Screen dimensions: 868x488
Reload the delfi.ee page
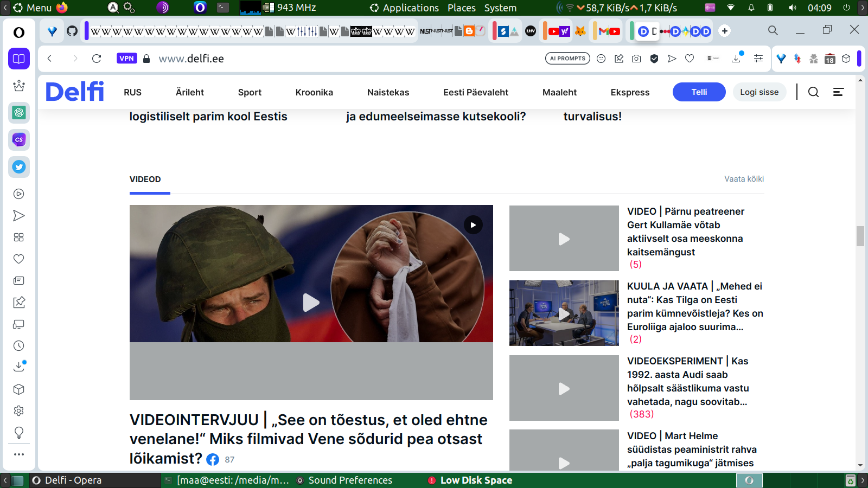pos(97,59)
